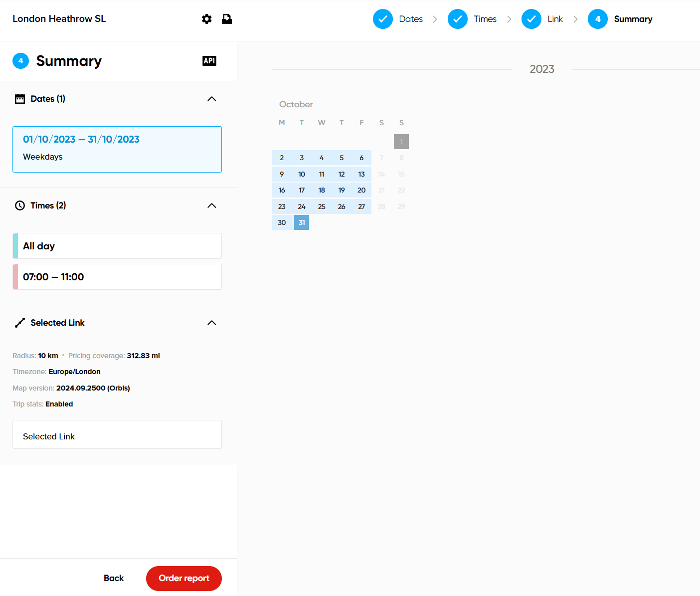Collapse the Dates section
The image size is (700, 596).
pos(212,99)
